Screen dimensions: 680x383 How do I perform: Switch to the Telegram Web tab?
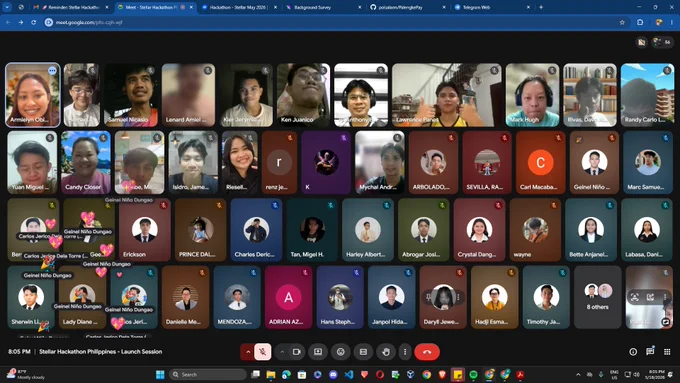click(x=491, y=7)
